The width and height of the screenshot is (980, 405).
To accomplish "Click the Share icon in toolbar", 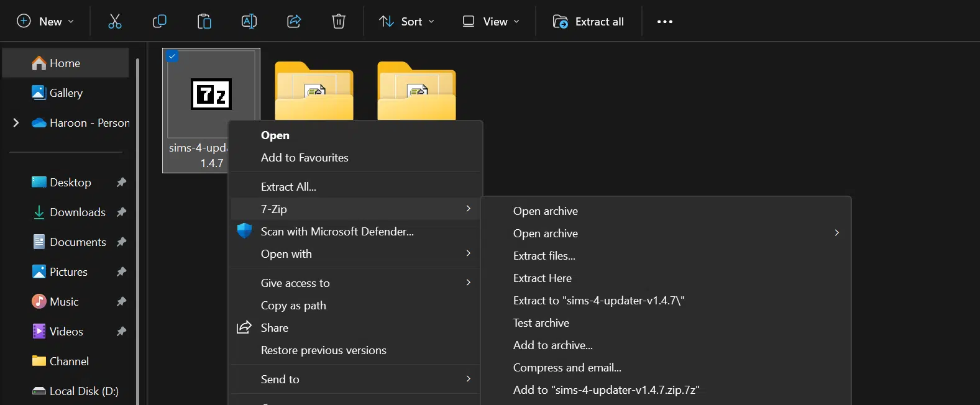I will tap(294, 22).
